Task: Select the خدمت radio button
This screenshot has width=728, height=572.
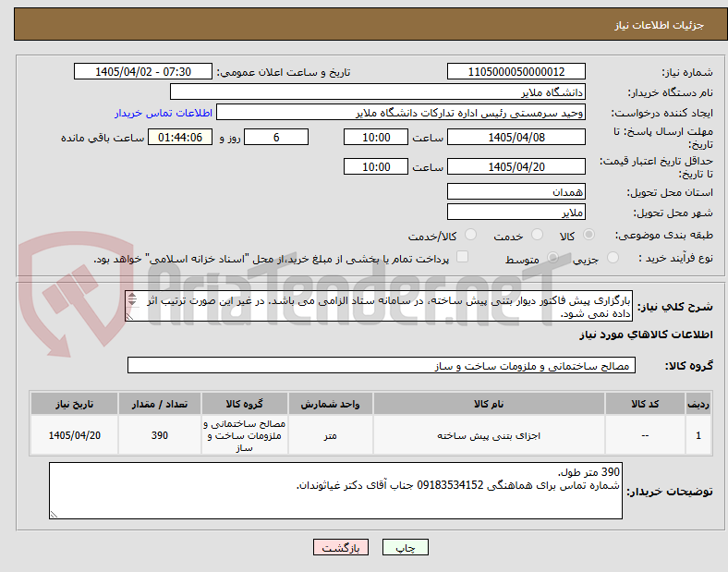Action: coord(537,235)
